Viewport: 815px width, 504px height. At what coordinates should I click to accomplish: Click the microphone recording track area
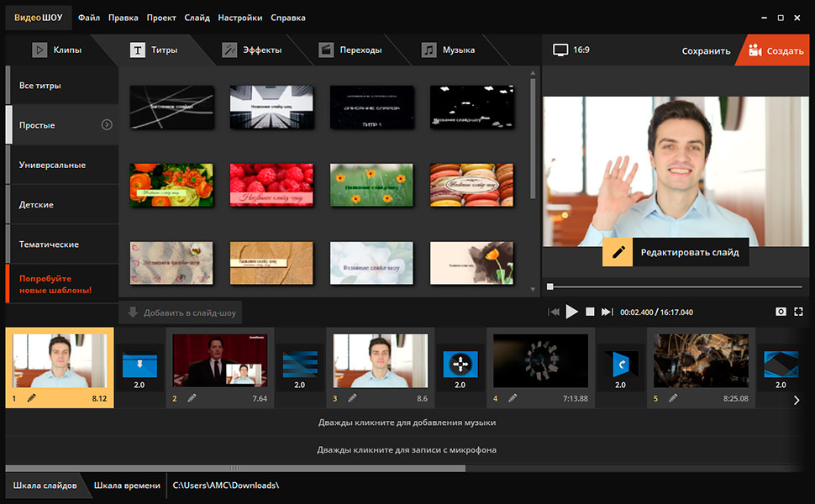point(407,450)
